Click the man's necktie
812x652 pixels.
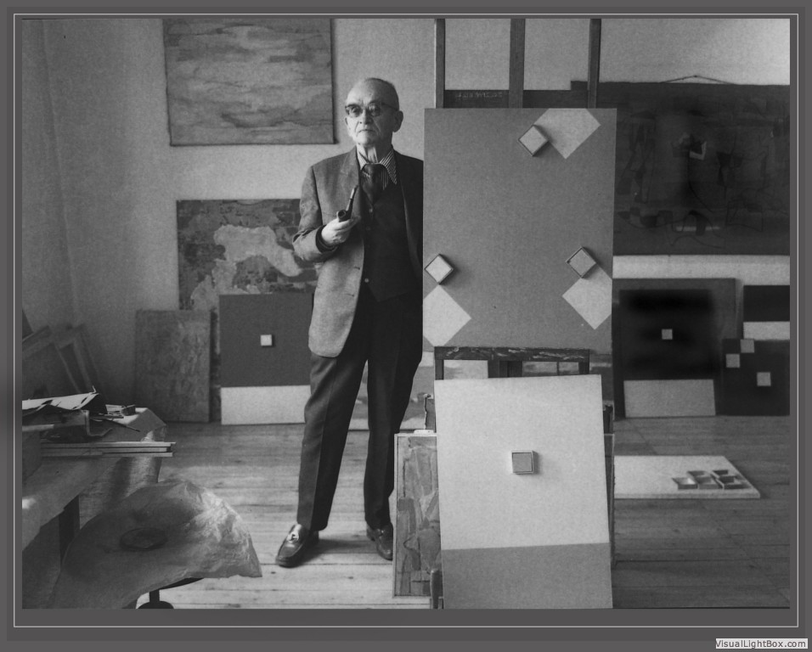click(373, 181)
